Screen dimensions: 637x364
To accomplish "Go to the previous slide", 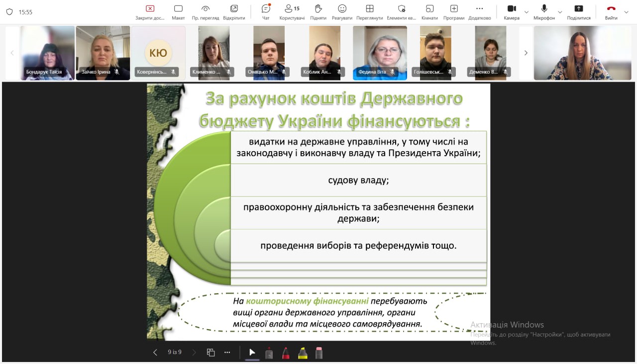I will point(155,352).
